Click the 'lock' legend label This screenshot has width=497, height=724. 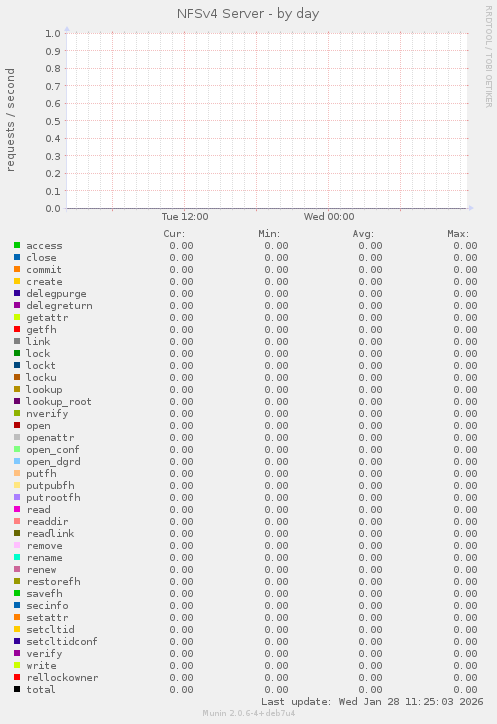click(x=38, y=354)
